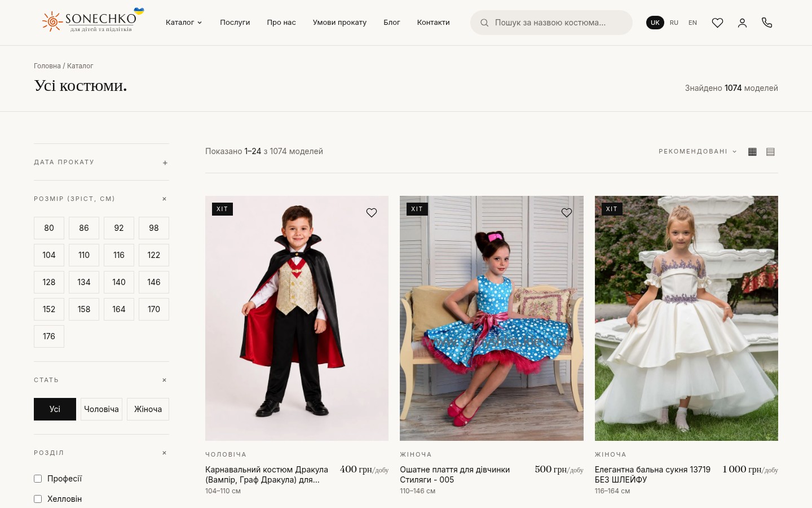This screenshot has height=508, width=812.
Task: Open Елегантна бальна сукня 13719 title
Action: pos(652,475)
